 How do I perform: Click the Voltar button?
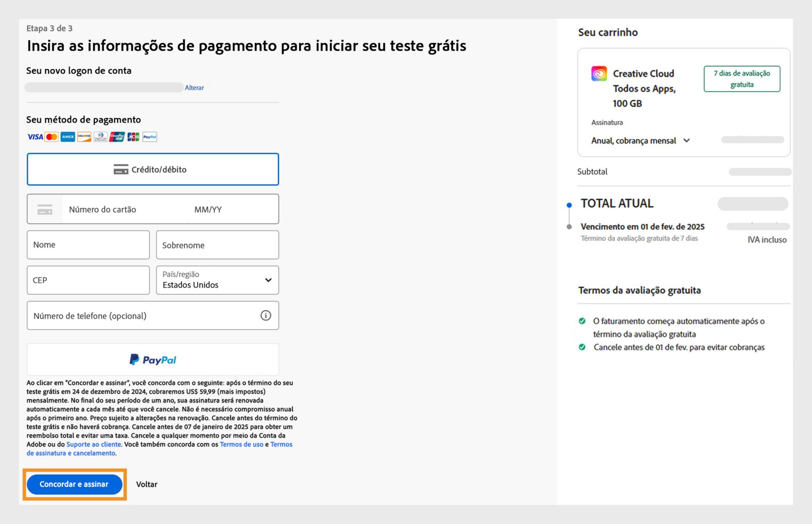[147, 484]
